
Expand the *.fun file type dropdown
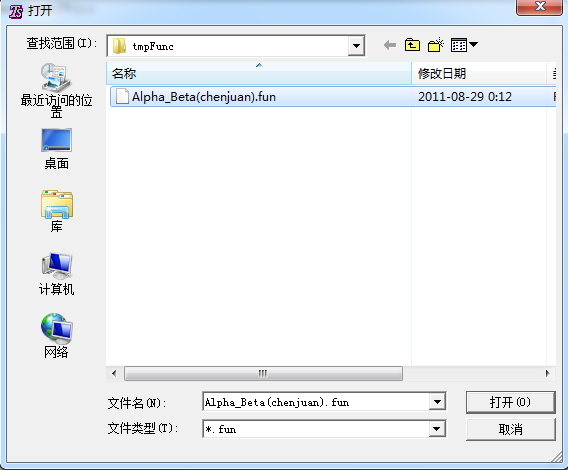pyautogui.click(x=437, y=429)
